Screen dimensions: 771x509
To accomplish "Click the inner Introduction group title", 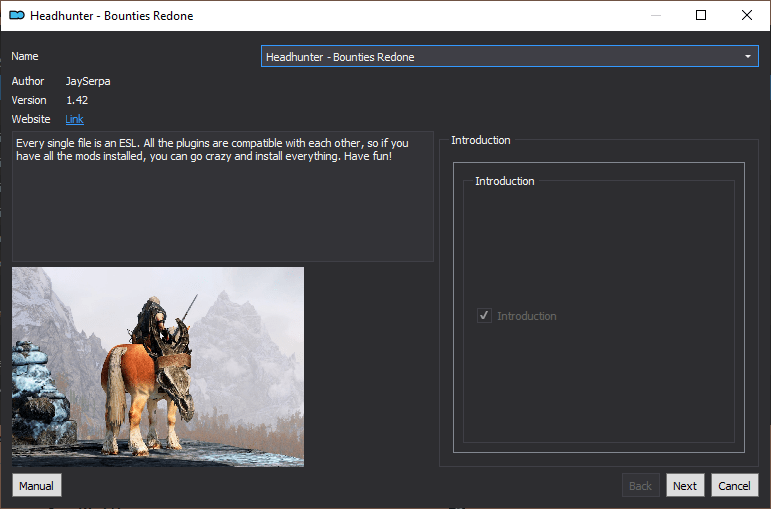I will pos(504,181).
